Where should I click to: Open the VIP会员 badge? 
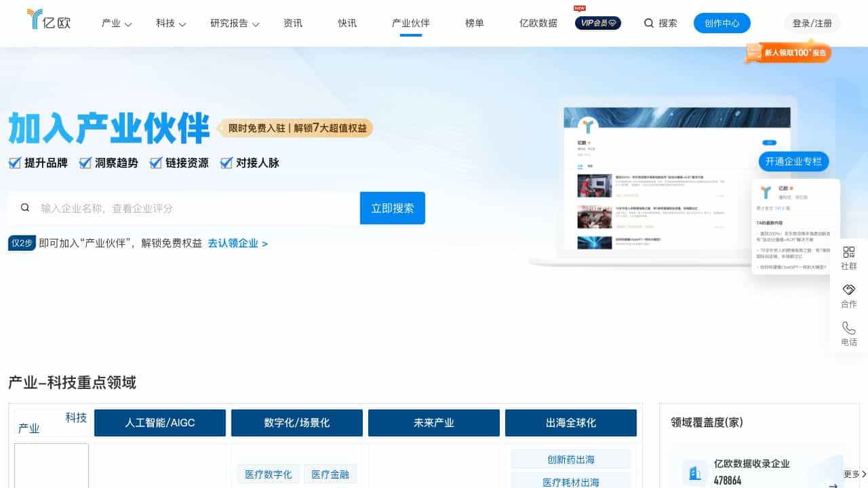(598, 23)
